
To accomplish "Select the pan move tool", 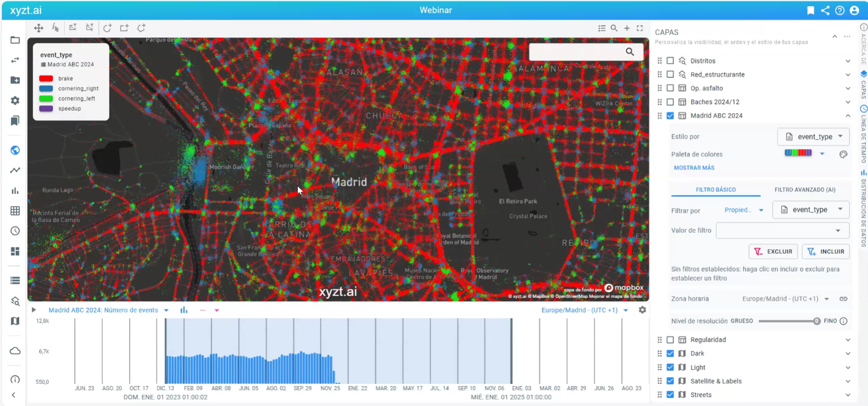I will (39, 28).
